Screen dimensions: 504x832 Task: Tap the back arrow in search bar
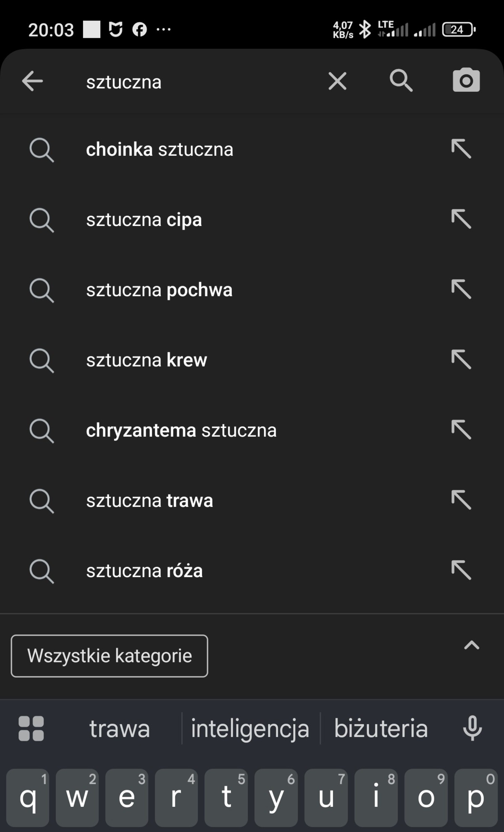(x=32, y=81)
